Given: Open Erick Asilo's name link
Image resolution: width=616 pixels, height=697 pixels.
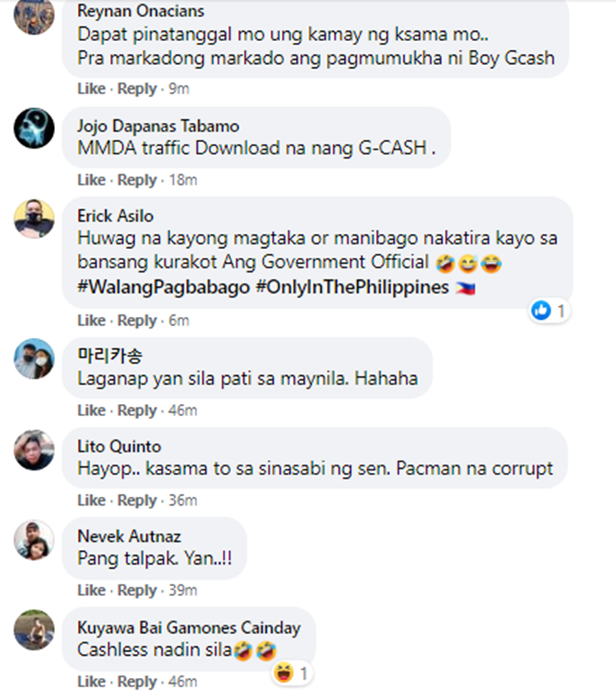Looking at the screenshot, I should coord(115,216).
